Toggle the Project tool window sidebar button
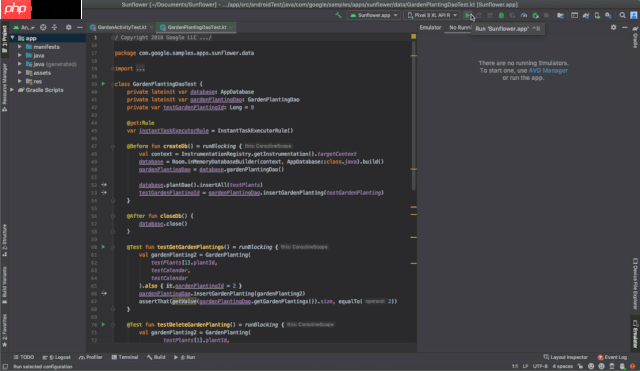This screenshot has height=371, width=640. [4, 39]
